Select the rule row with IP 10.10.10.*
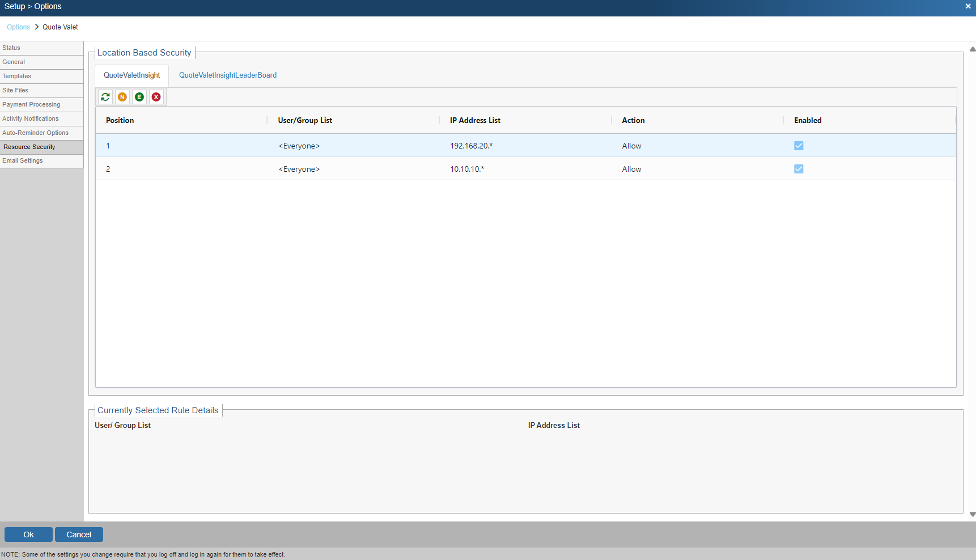The image size is (976, 560). (x=467, y=169)
